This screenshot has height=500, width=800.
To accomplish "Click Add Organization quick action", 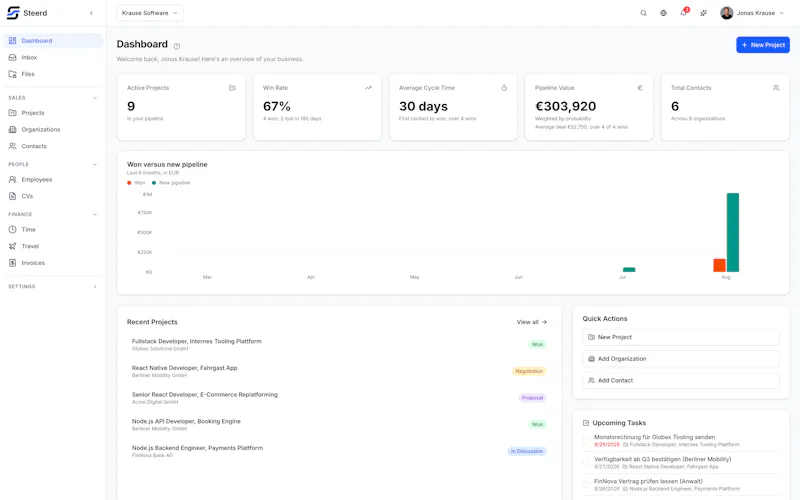I will [x=681, y=359].
